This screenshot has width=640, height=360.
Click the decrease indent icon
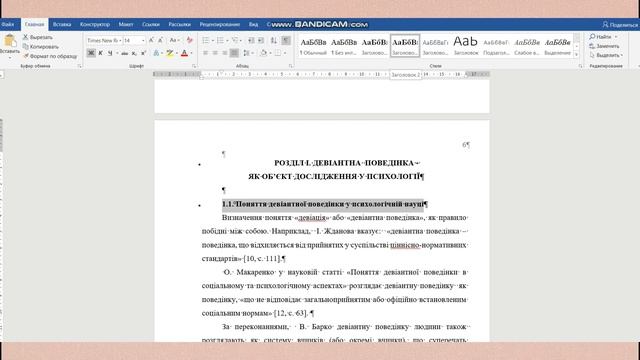[251, 40]
